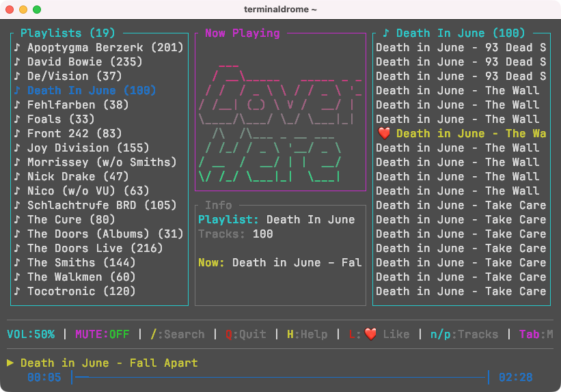The image size is (561, 392).
Task: Click the music note beside Apoptygma Berzerk
Action: [x=17, y=47]
